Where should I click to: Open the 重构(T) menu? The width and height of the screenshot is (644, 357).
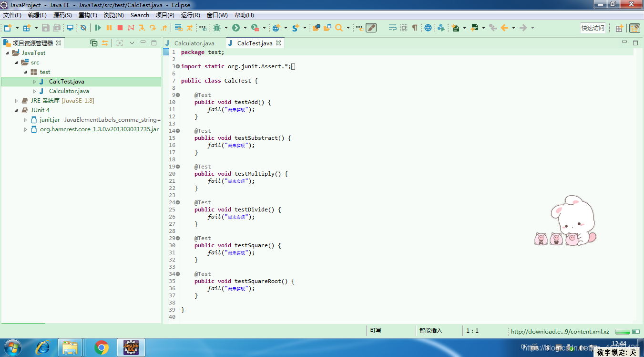(x=88, y=15)
